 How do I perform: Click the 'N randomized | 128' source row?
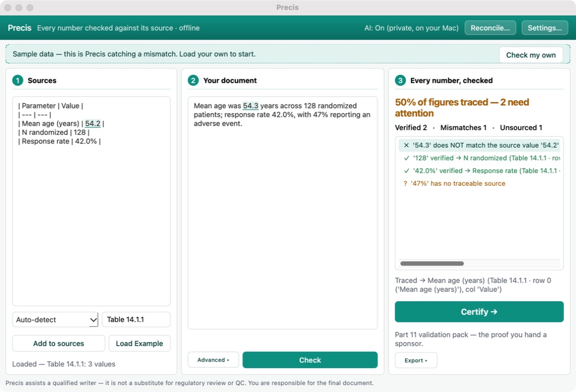(x=54, y=132)
